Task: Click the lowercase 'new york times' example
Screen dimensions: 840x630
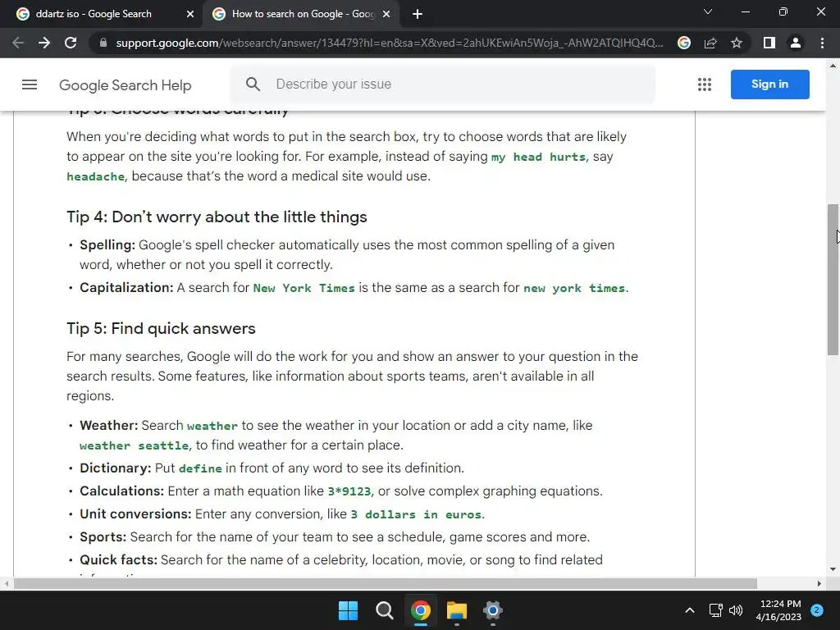Action: tap(574, 288)
